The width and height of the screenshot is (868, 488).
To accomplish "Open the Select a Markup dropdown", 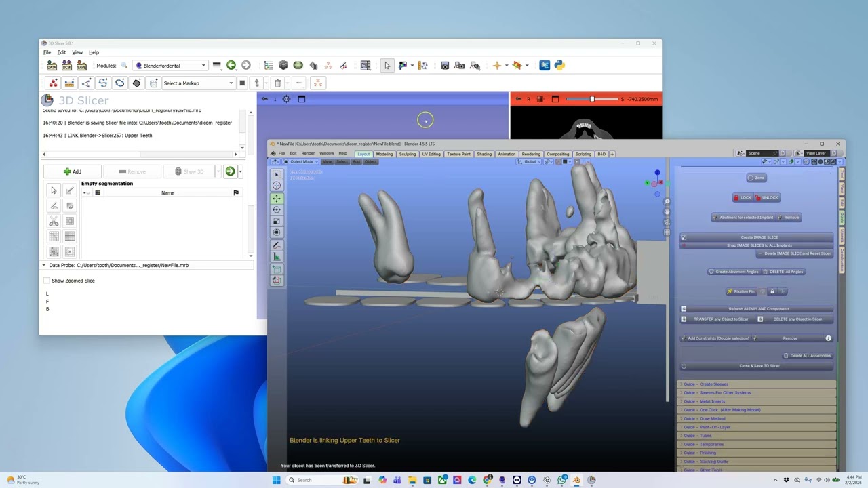I will pyautogui.click(x=199, y=83).
